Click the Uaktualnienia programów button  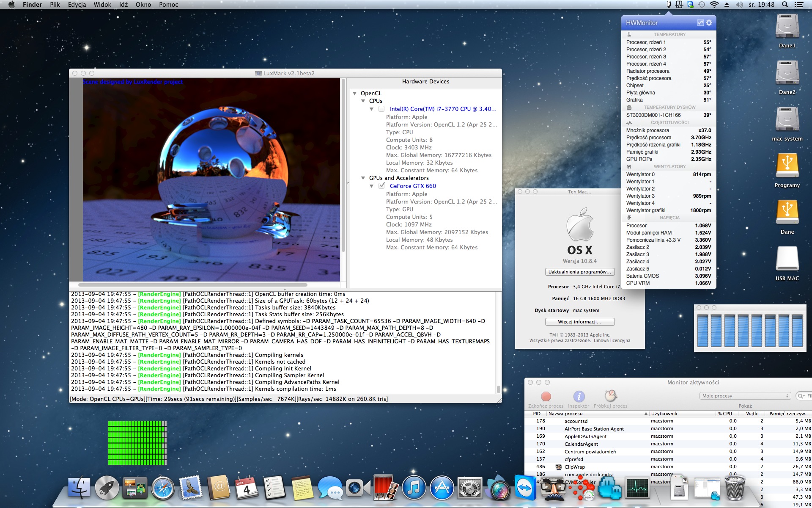click(x=580, y=272)
